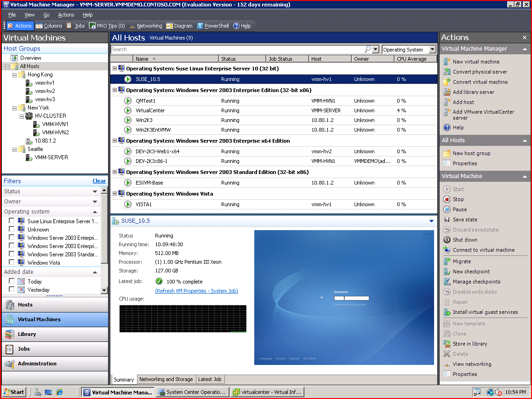Click the New checkpoint icon
The image size is (532, 399).
[447, 272]
